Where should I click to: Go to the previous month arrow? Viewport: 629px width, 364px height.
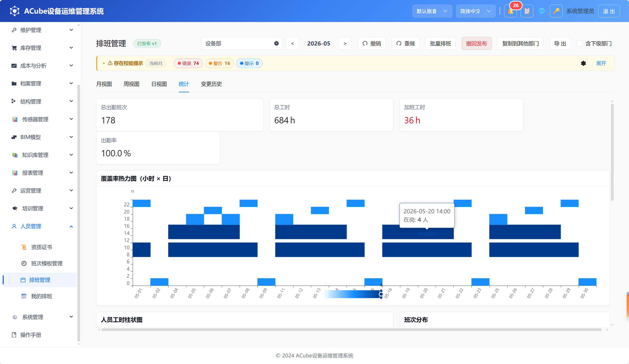point(293,44)
